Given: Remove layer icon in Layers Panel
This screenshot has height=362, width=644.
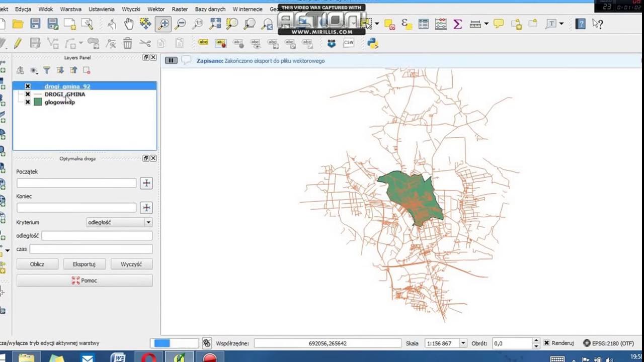Looking at the screenshot, I should coord(87,70).
